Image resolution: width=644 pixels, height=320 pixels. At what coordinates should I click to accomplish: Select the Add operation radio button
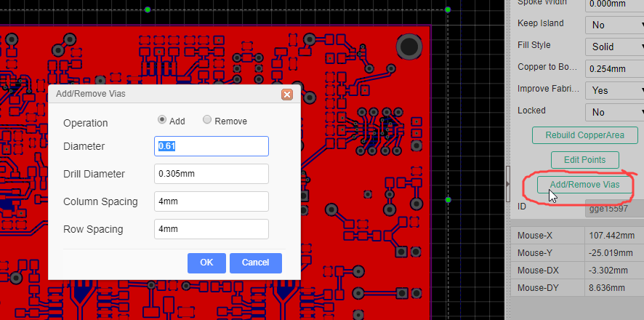[x=162, y=120]
